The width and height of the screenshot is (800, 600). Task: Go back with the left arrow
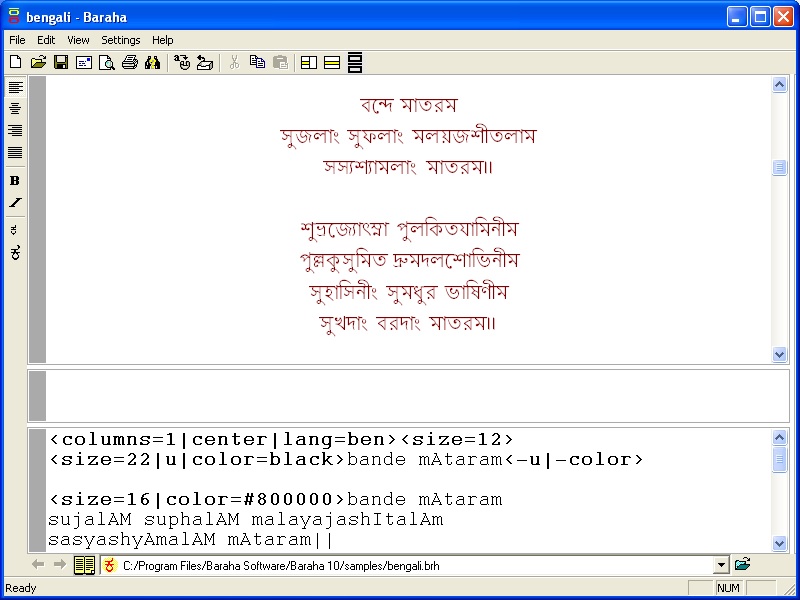[38, 564]
